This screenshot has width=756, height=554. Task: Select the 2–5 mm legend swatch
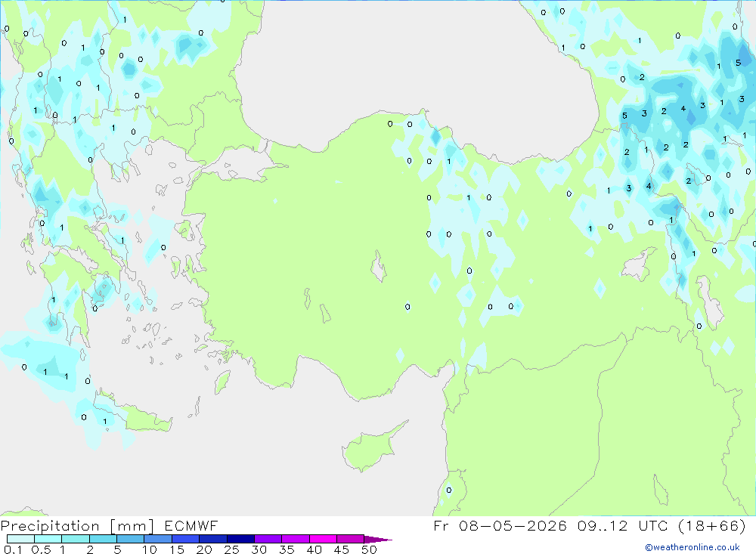(x=103, y=539)
